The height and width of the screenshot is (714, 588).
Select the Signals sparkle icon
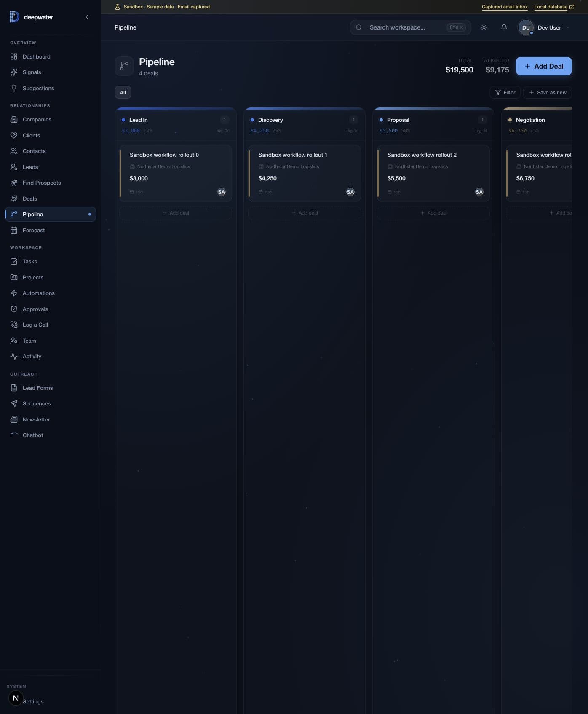(x=14, y=72)
